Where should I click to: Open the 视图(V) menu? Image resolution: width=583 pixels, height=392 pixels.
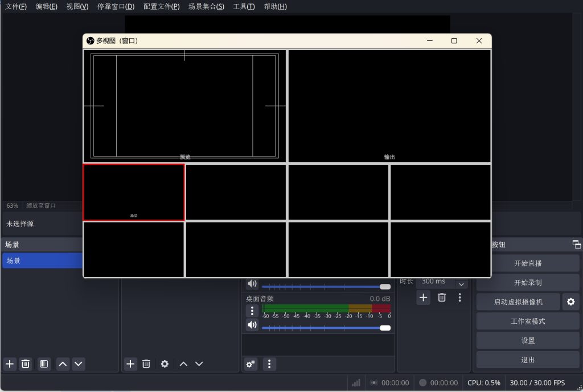click(x=77, y=6)
